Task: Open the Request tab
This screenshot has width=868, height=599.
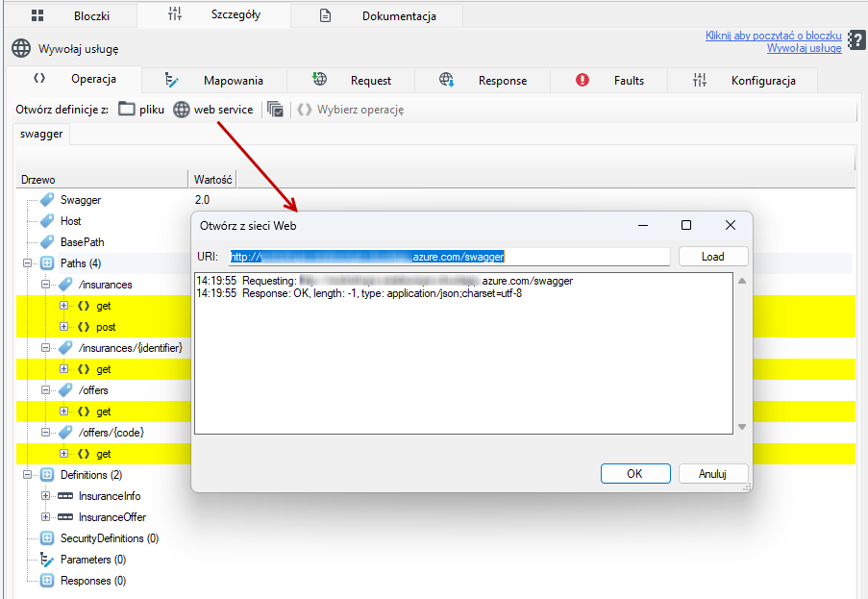Action: pyautogui.click(x=351, y=80)
